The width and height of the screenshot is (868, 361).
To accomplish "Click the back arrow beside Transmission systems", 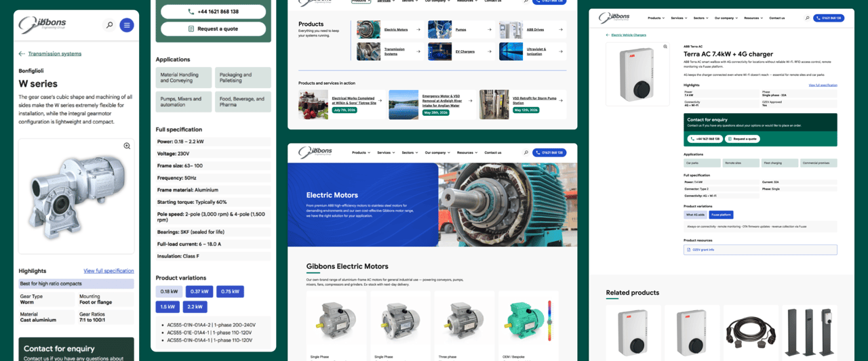I will point(22,54).
